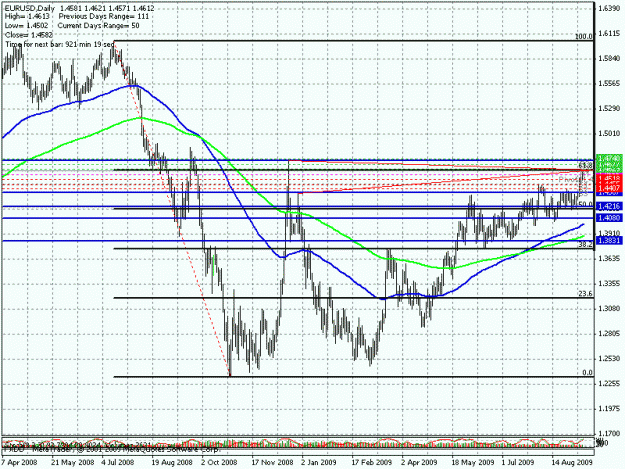Click the Fibonacci 38.2 level label
625x469 pixels.
click(x=586, y=245)
